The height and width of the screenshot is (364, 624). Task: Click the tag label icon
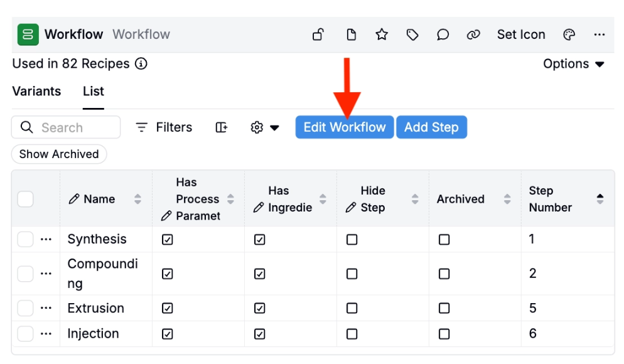click(x=412, y=35)
